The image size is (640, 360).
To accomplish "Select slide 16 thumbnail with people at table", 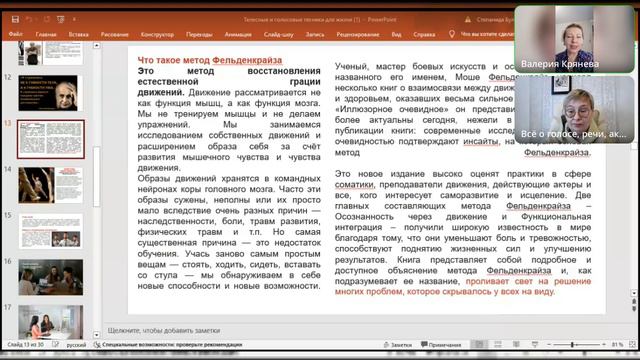I will pos(51,277).
